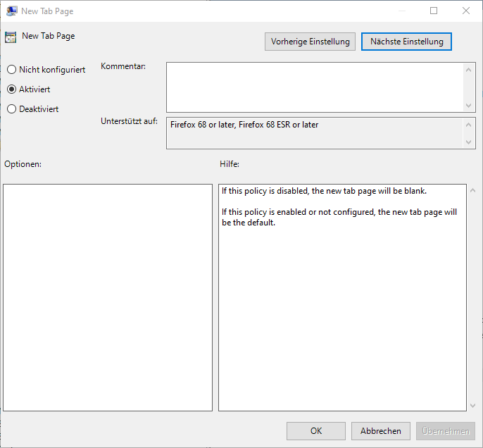The image size is (483, 448).
Task: Minimize the New Tab Page window
Action: [401, 11]
